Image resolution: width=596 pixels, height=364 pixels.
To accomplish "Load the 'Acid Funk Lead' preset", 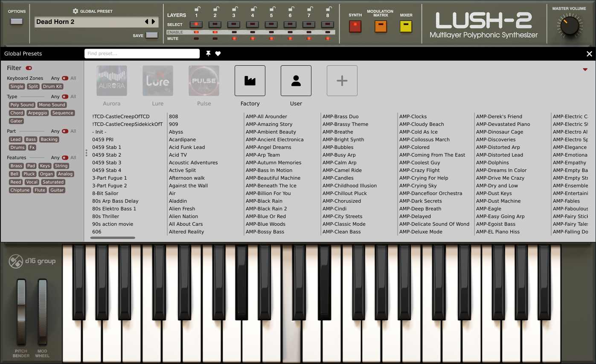I will click(187, 147).
